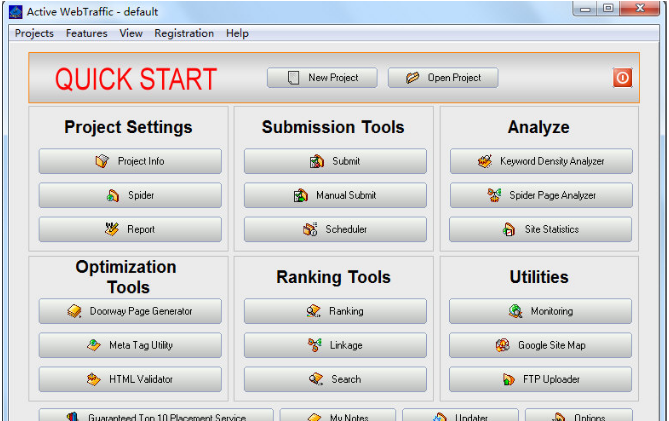Open the View menu

pos(131,33)
